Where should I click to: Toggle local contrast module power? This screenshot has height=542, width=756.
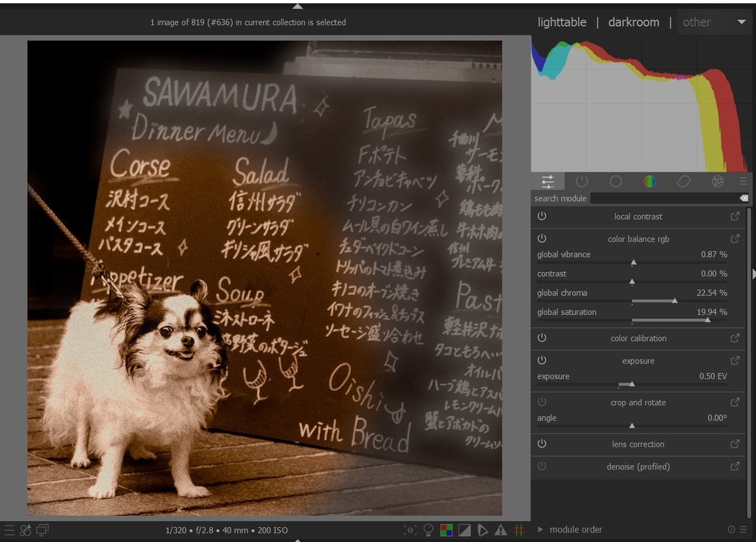pyautogui.click(x=542, y=216)
